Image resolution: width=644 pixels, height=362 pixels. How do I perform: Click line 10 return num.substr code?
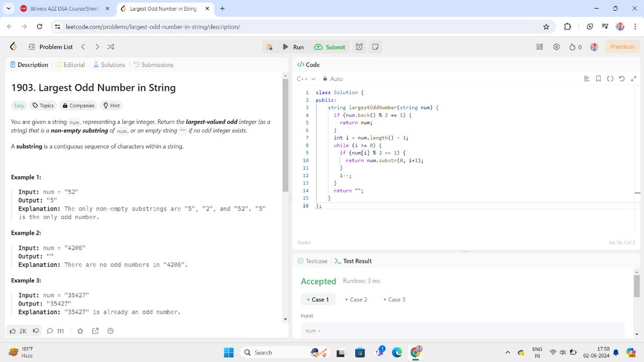point(384,161)
